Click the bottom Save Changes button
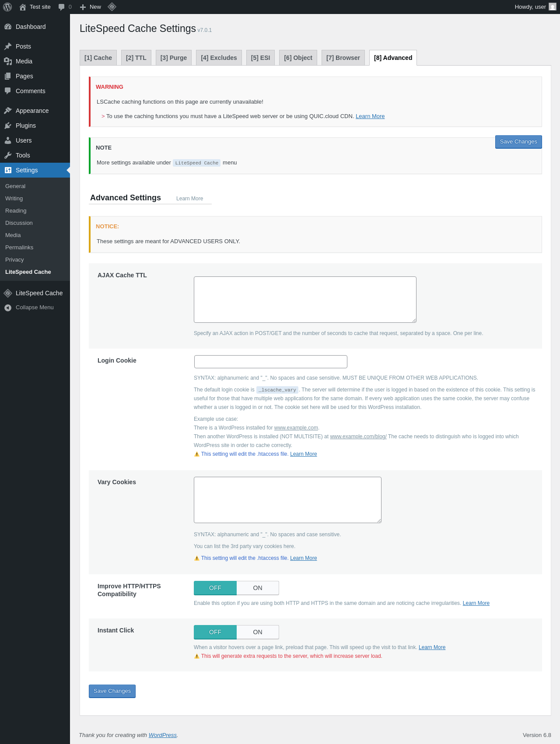 (x=112, y=691)
